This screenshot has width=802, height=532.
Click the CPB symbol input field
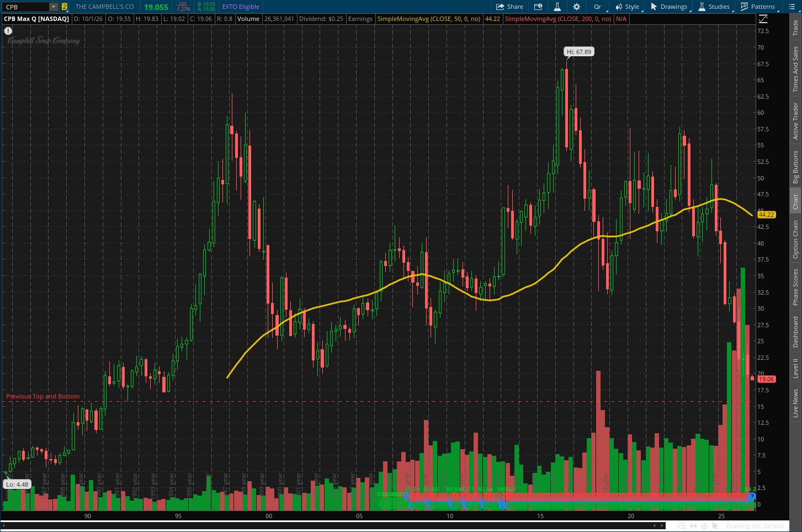(x=26, y=7)
